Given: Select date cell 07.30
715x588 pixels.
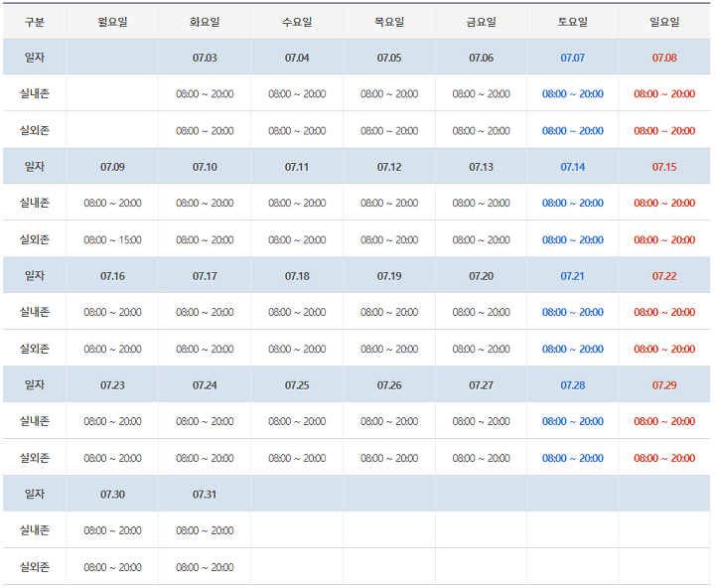Looking at the screenshot, I should click(112, 494).
